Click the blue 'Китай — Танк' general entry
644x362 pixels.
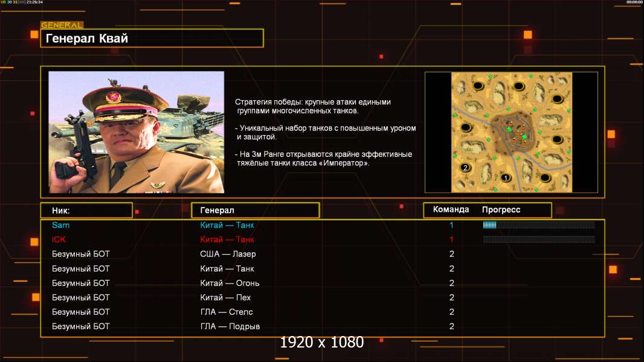(227, 225)
